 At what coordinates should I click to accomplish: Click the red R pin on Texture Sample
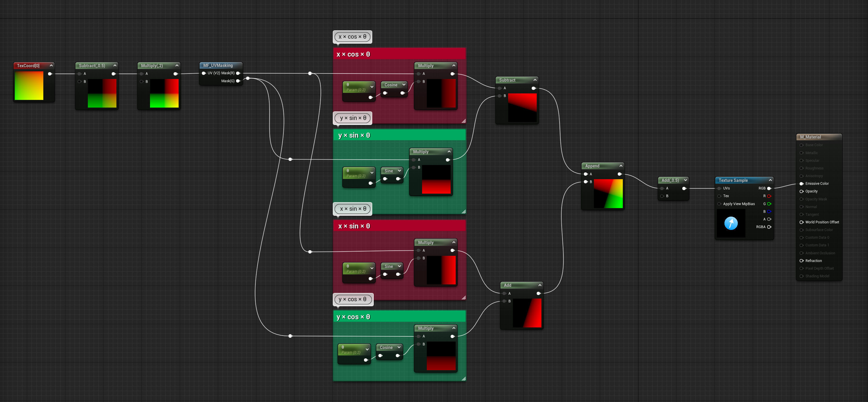tap(769, 196)
